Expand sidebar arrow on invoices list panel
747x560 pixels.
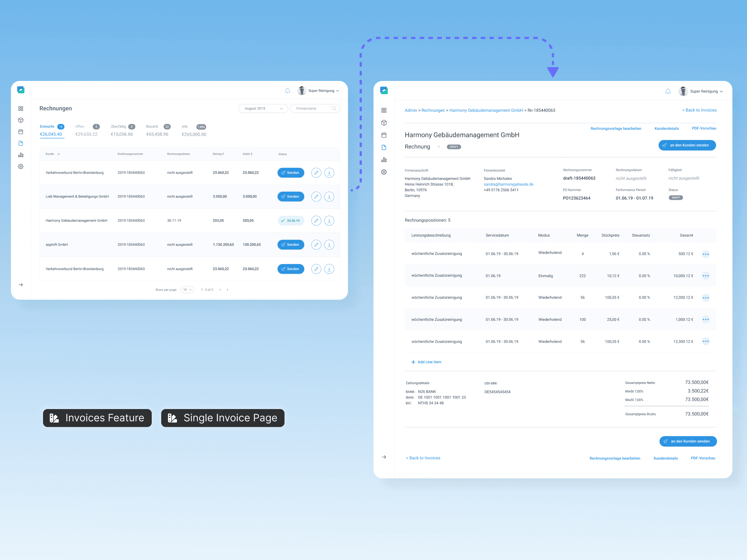pyautogui.click(x=21, y=285)
